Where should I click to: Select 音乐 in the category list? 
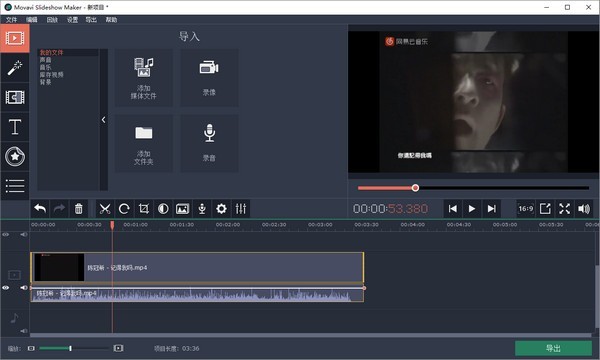point(45,67)
